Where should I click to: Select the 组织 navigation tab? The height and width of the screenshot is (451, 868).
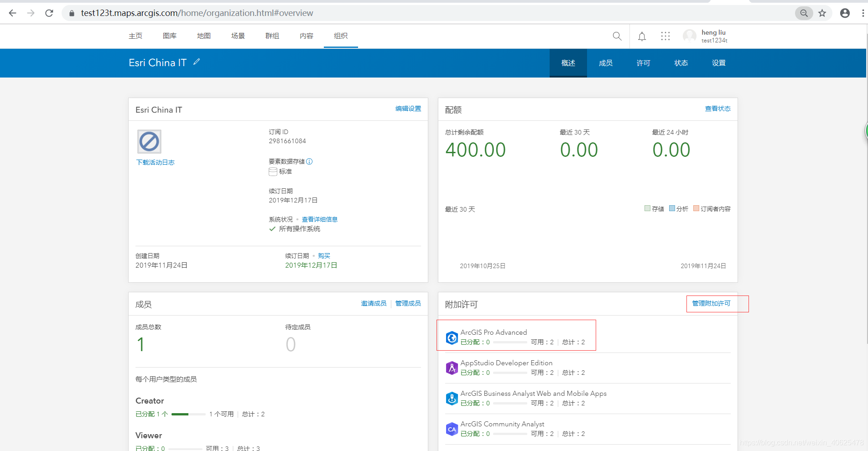[x=341, y=36]
